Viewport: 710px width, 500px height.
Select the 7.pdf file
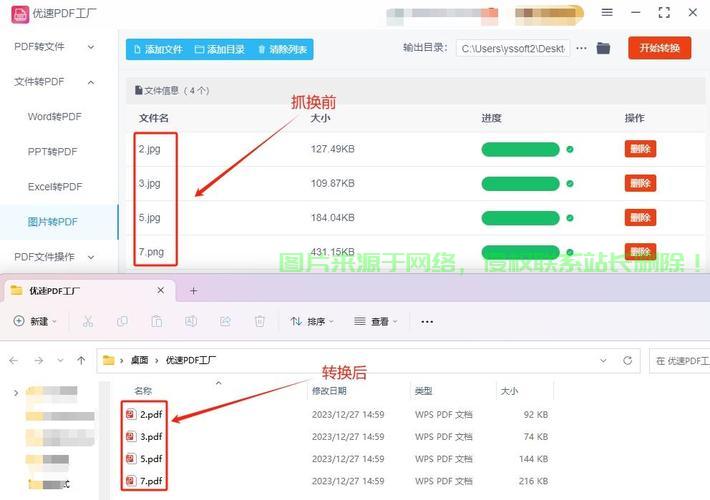tap(145, 481)
